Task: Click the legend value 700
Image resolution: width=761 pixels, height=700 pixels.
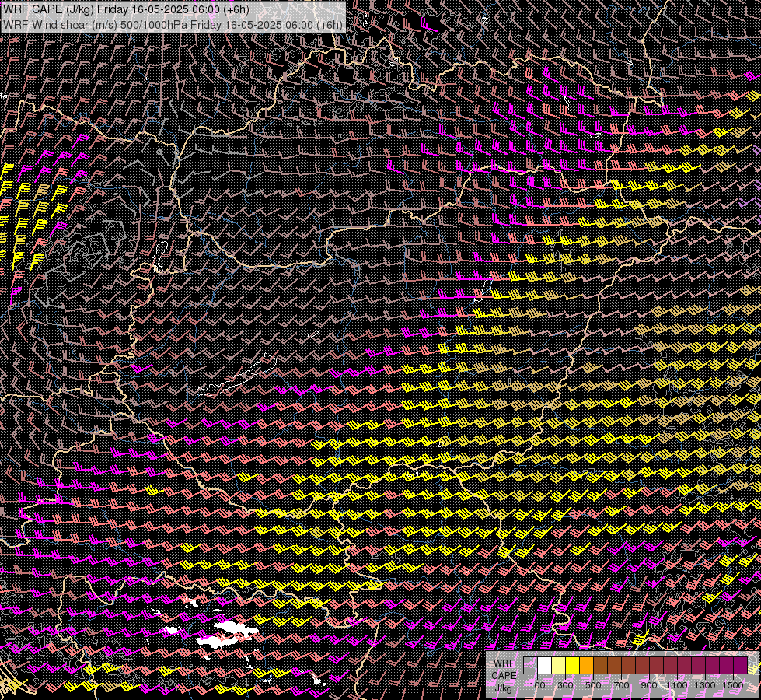Action: 621,685
